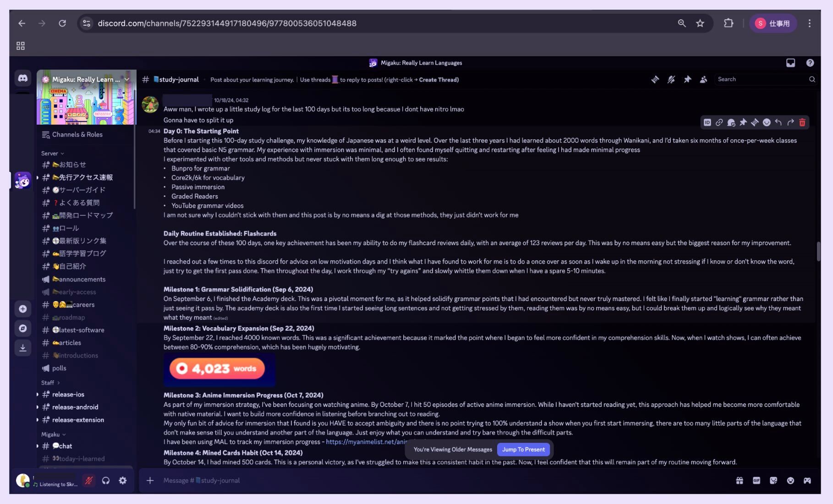Click Jump To Present button
This screenshot has width=833, height=504.
click(x=523, y=449)
